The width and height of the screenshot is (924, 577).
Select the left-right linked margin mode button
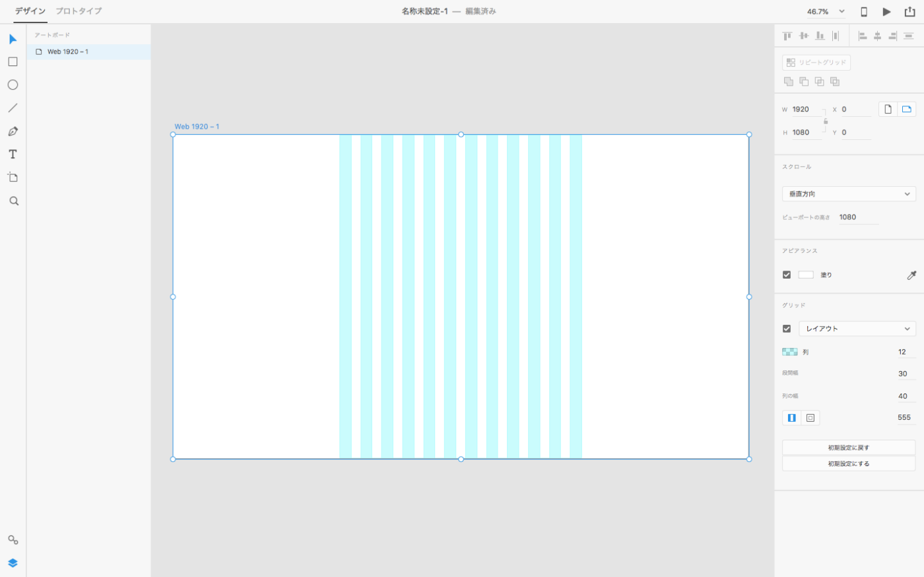pyautogui.click(x=791, y=417)
